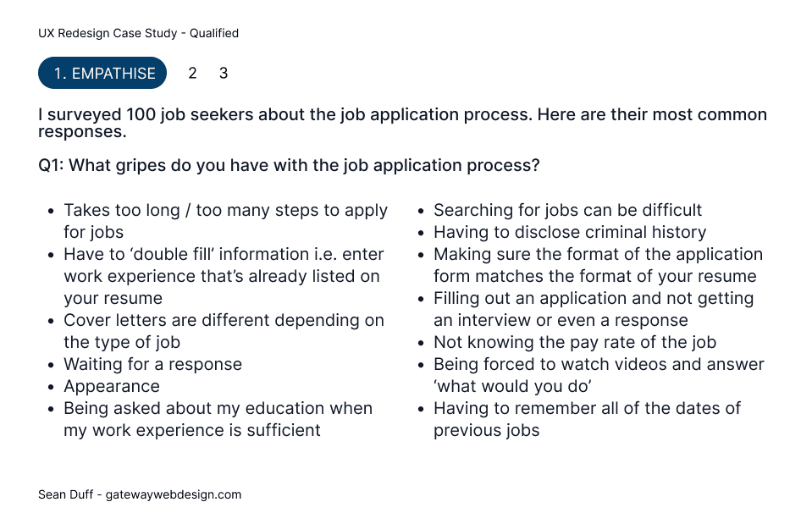This screenshot has height=524, width=812.
Task: Click the 'Appearance' bullet item
Action: click(112, 386)
